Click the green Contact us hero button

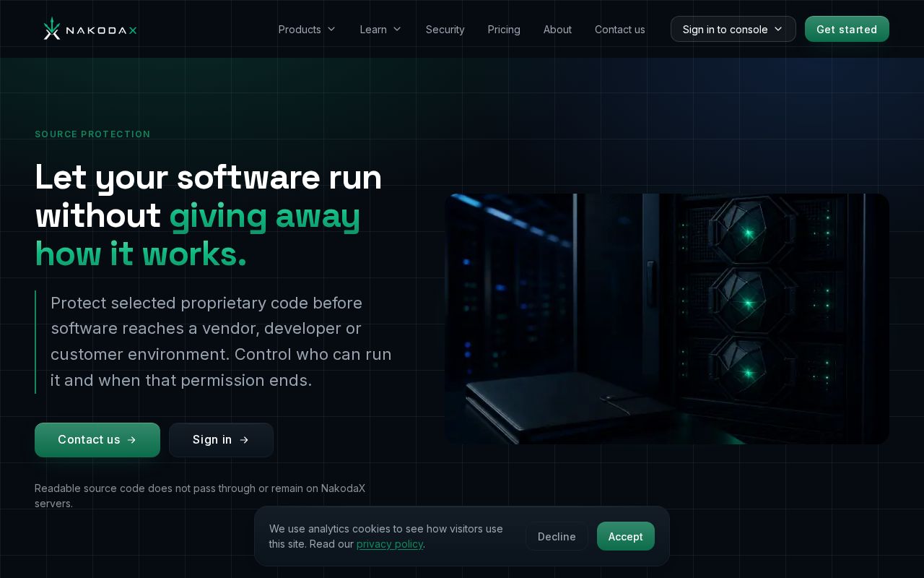[97, 440]
